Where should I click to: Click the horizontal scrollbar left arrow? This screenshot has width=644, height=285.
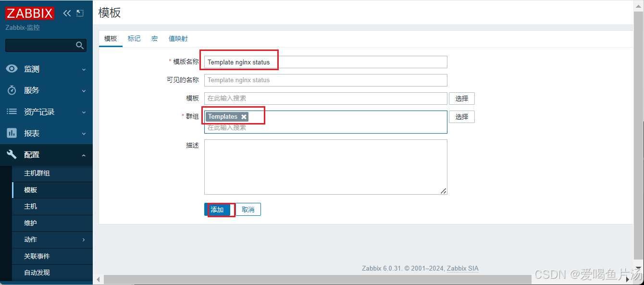(x=98, y=279)
